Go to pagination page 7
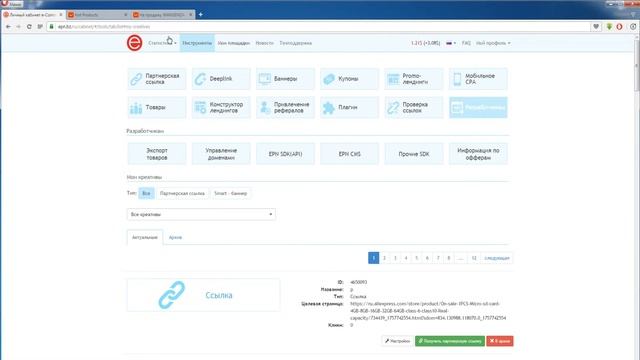 tap(438, 258)
